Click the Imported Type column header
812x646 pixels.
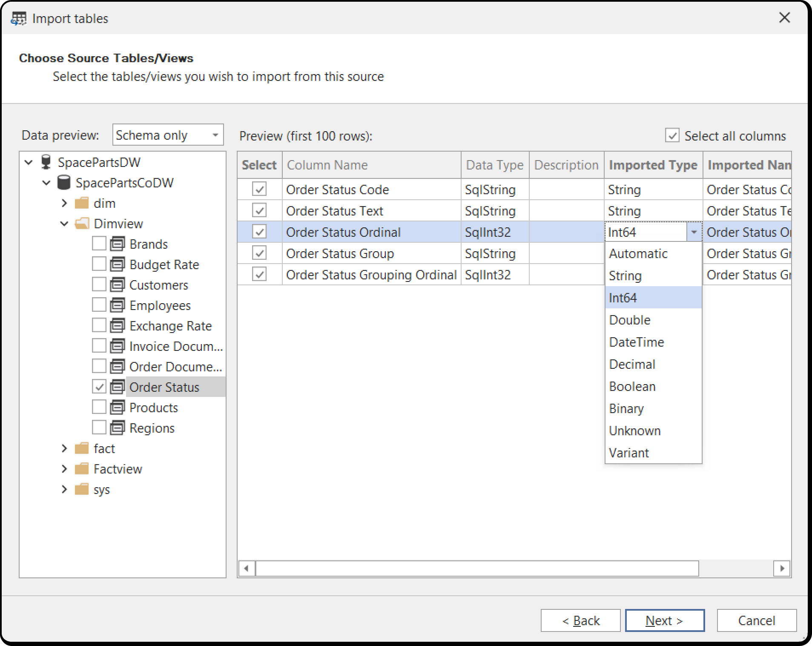(653, 165)
